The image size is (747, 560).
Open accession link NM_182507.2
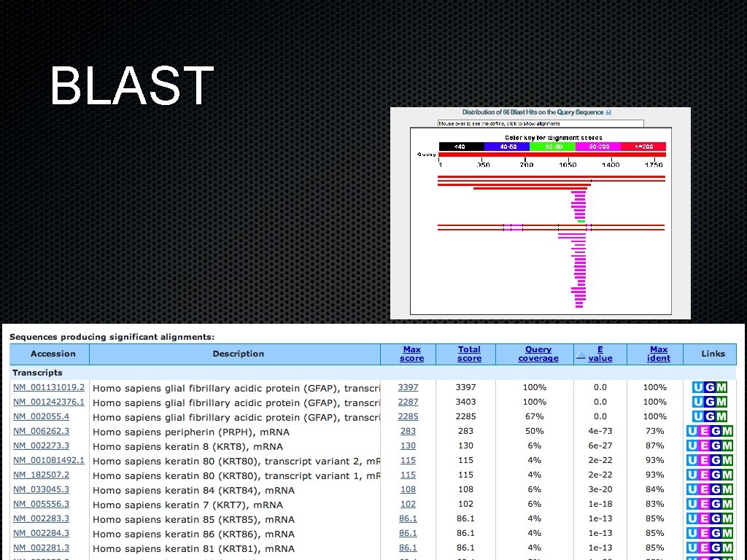[41, 475]
